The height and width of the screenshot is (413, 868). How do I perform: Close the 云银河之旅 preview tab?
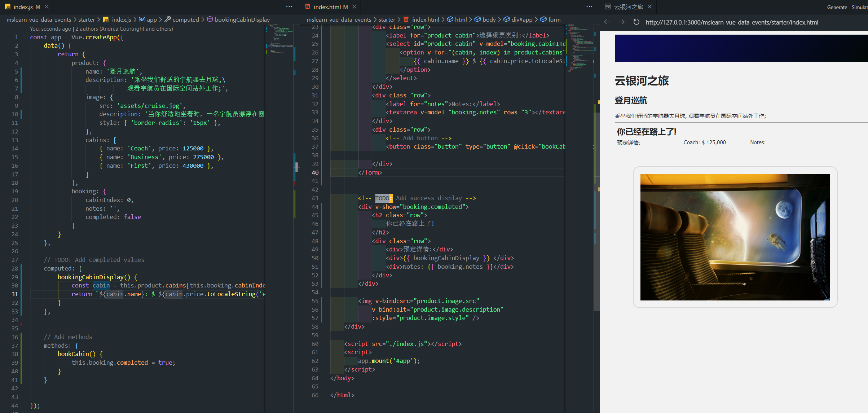point(650,7)
